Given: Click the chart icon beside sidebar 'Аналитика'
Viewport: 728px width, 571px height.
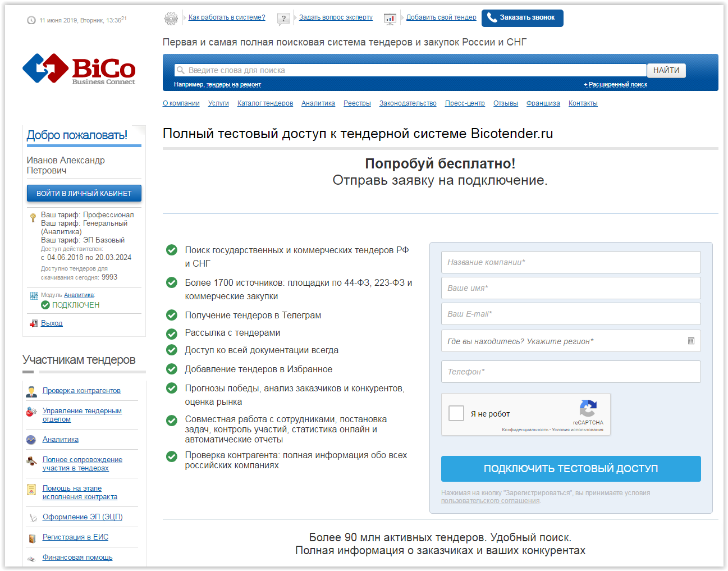Looking at the screenshot, I should pyautogui.click(x=31, y=440).
